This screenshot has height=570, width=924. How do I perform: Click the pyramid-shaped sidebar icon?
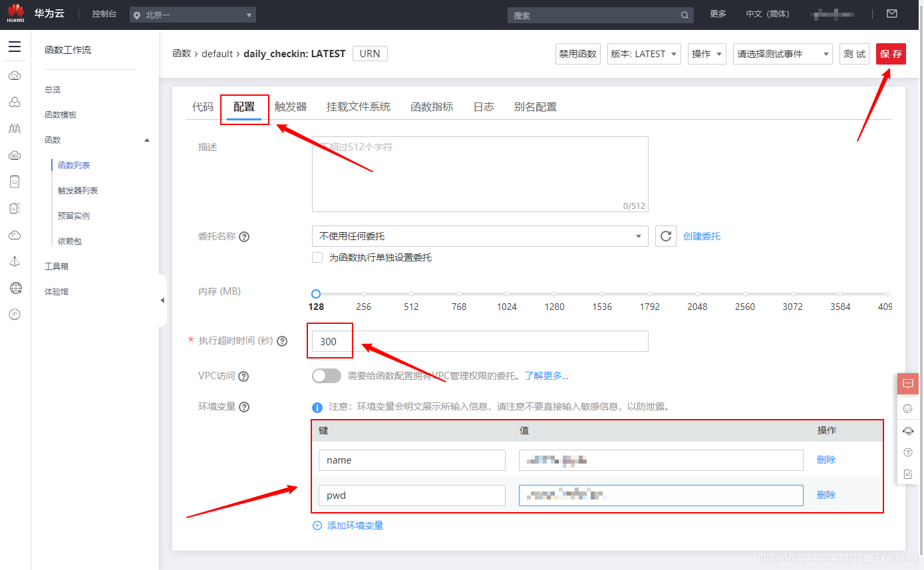(x=15, y=261)
